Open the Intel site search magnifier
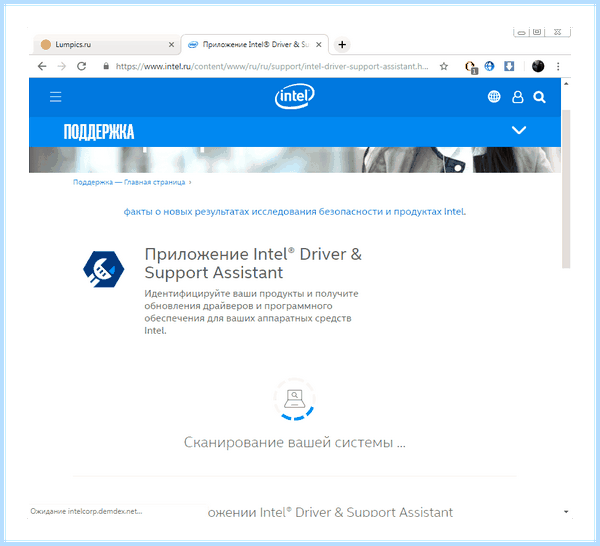The height and width of the screenshot is (546, 600). pos(540,97)
